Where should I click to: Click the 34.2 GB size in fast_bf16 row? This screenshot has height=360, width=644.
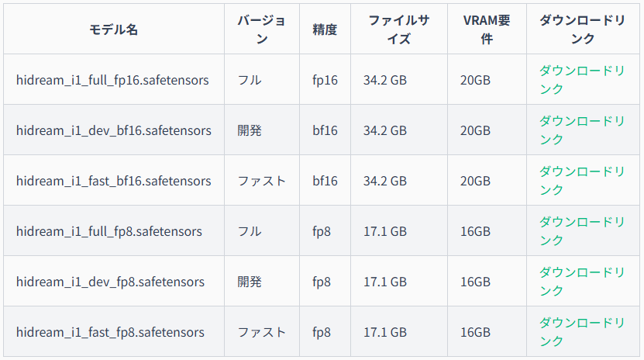(x=385, y=181)
